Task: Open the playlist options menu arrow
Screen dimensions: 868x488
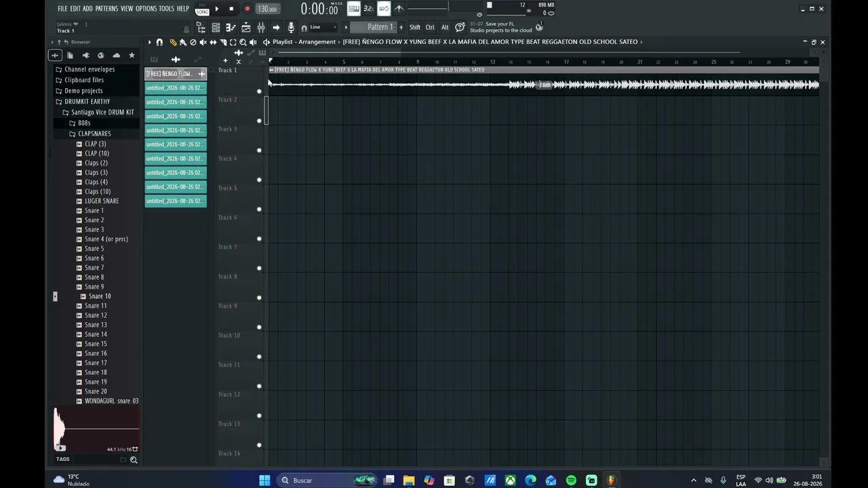Action: point(150,42)
